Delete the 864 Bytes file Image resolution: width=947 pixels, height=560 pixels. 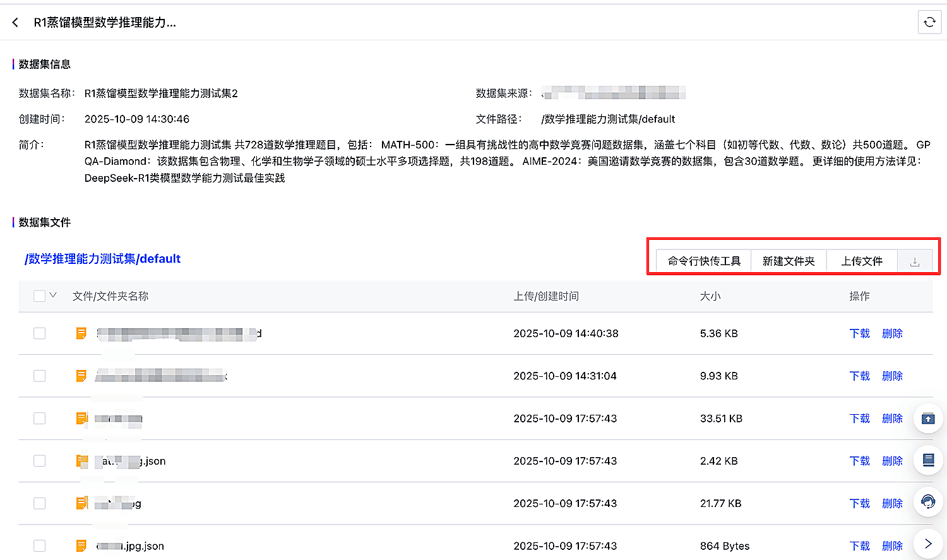892,546
